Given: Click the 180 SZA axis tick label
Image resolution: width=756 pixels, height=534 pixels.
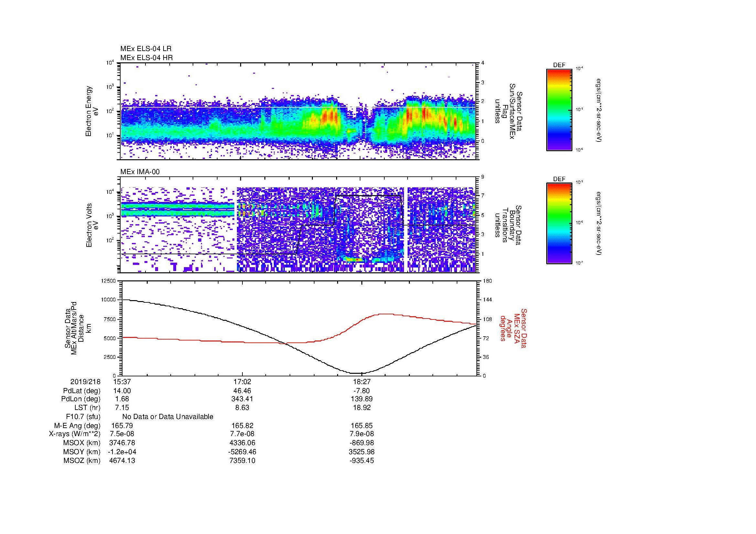Looking at the screenshot, I should click(x=488, y=281).
